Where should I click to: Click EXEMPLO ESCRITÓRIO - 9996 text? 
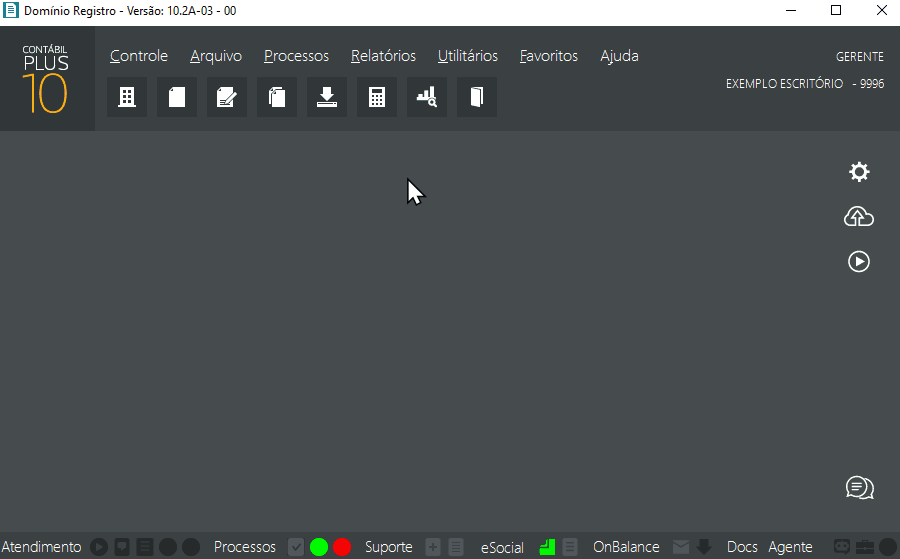[x=805, y=84]
